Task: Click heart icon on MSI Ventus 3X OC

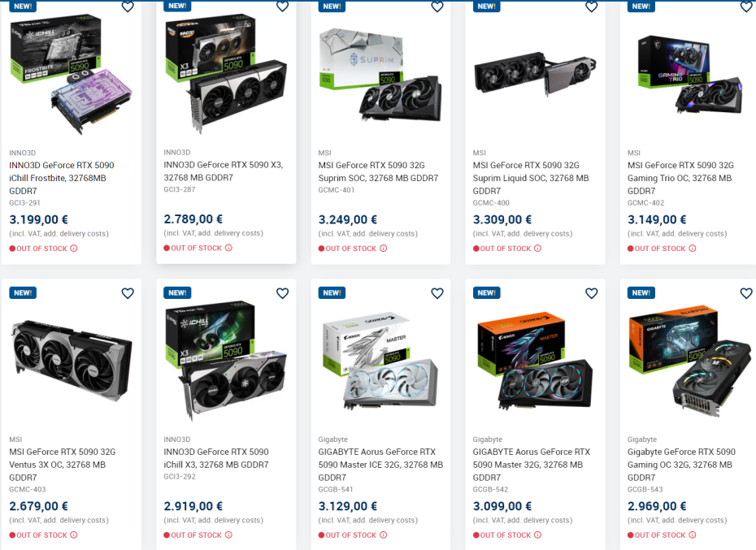Action: pyautogui.click(x=128, y=293)
